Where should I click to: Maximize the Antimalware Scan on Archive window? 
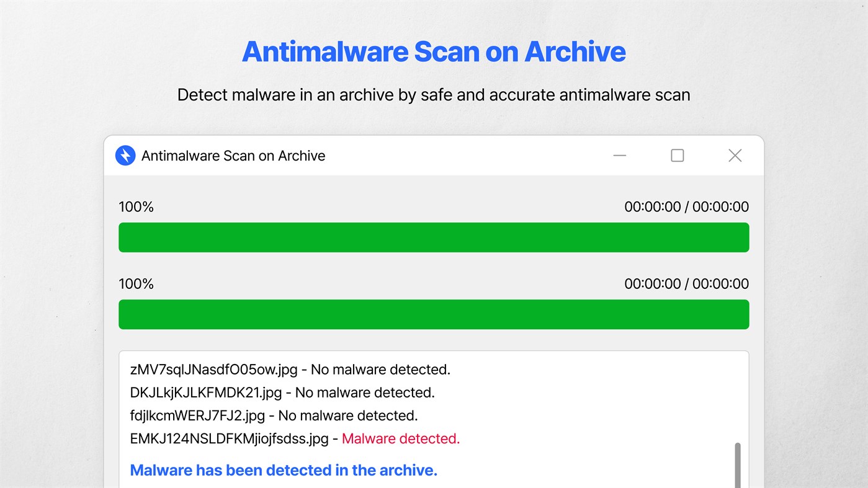[x=677, y=156]
